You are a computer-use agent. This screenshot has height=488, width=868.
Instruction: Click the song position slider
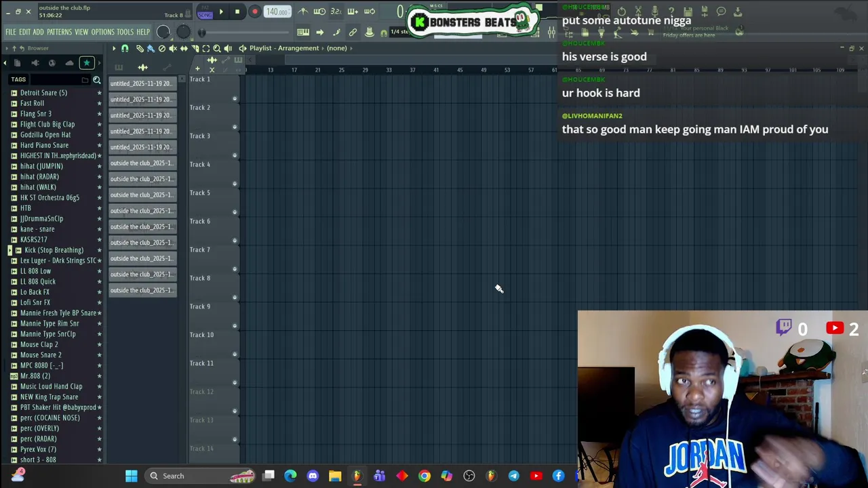(244, 33)
